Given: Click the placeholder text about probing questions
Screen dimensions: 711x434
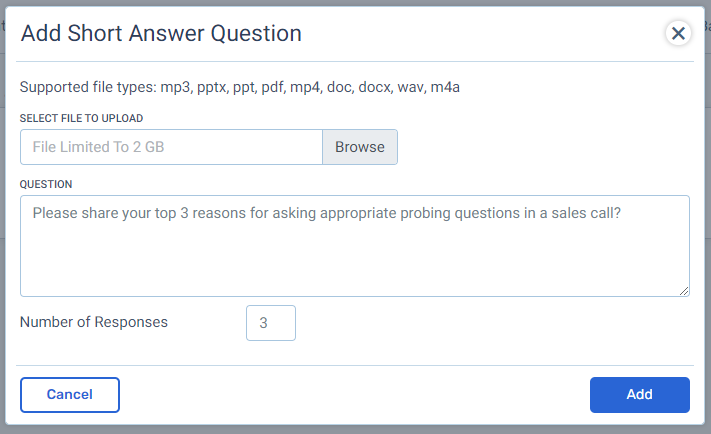Looking at the screenshot, I should (x=326, y=213).
